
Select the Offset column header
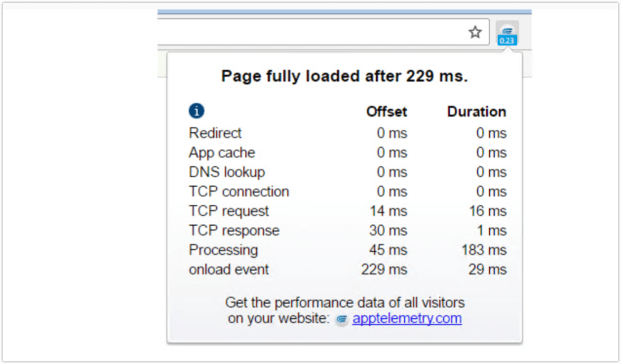pos(386,111)
